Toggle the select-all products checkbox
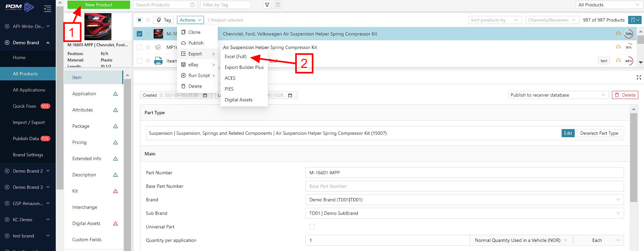The width and height of the screenshot is (644, 251). pyautogui.click(x=139, y=20)
